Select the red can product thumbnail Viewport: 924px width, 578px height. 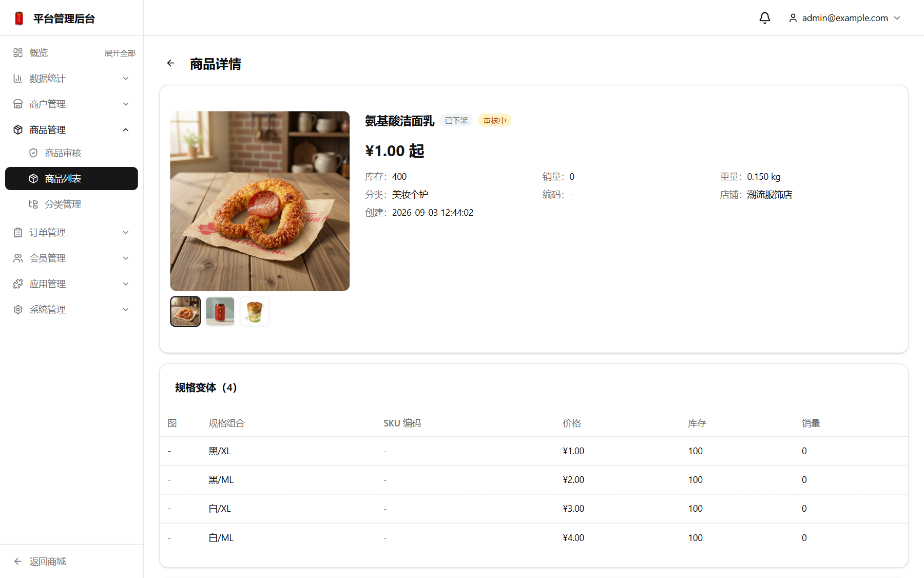pyautogui.click(x=220, y=311)
